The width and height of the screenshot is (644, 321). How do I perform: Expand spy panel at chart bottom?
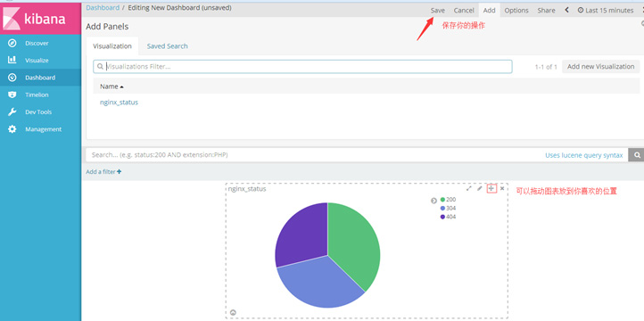point(233,312)
